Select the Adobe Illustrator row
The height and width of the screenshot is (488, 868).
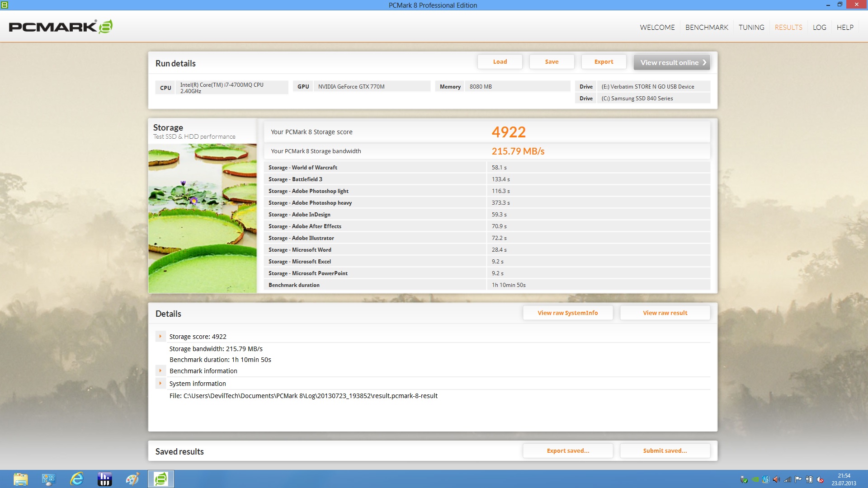(487, 238)
